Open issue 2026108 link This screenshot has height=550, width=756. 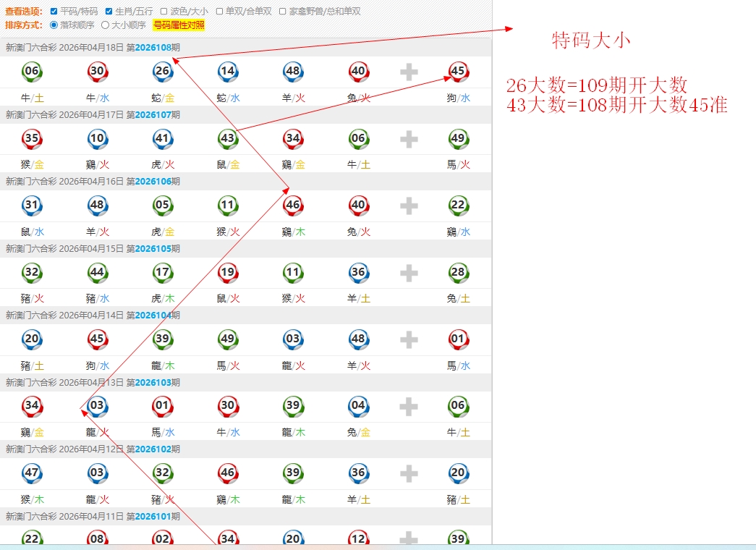(153, 48)
